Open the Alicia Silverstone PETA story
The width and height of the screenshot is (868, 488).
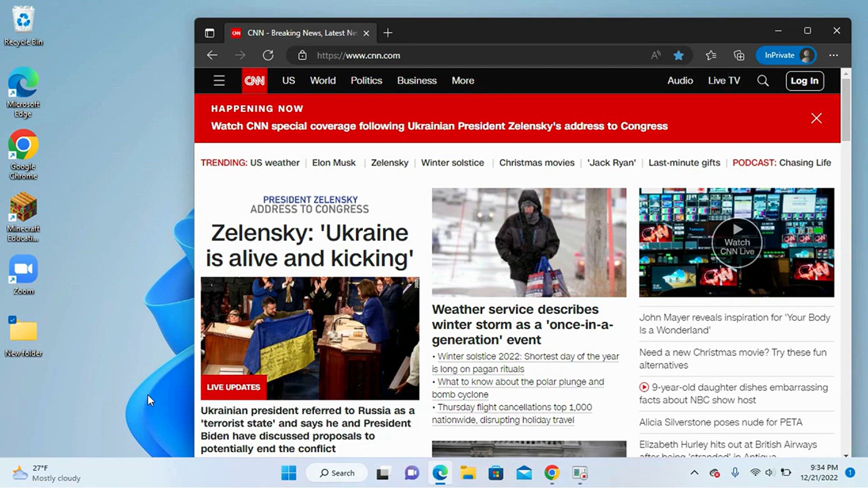[x=721, y=422]
